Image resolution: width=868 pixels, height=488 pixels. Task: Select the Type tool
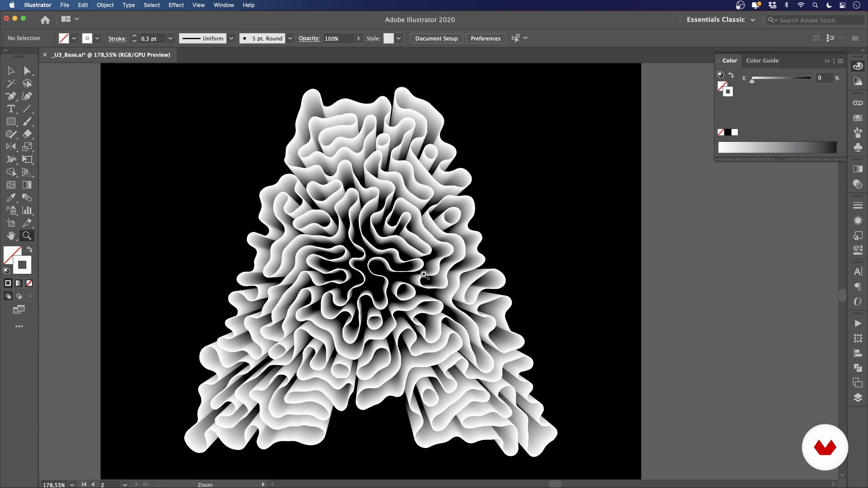[x=10, y=109]
